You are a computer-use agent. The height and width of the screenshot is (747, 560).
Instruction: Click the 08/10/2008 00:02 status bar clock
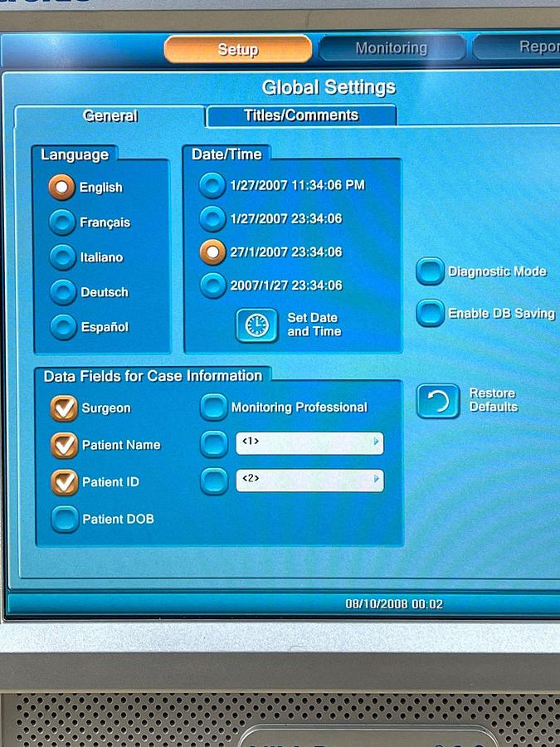[394, 604]
